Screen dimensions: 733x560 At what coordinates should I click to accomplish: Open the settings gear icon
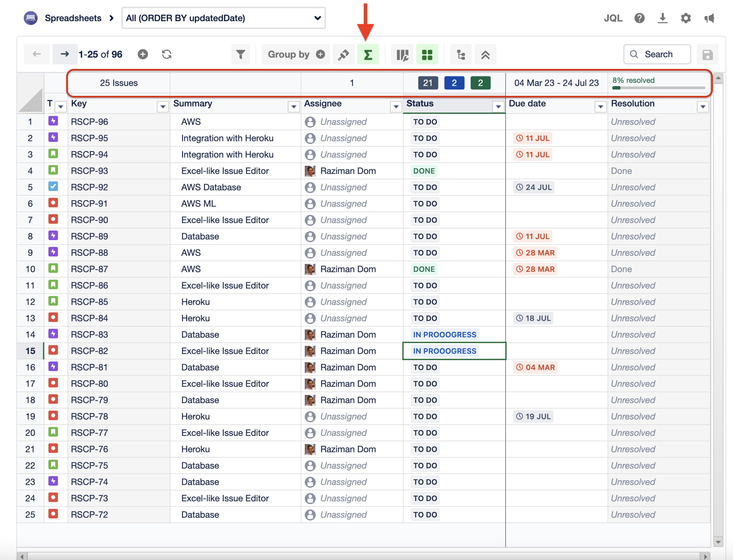click(x=686, y=18)
